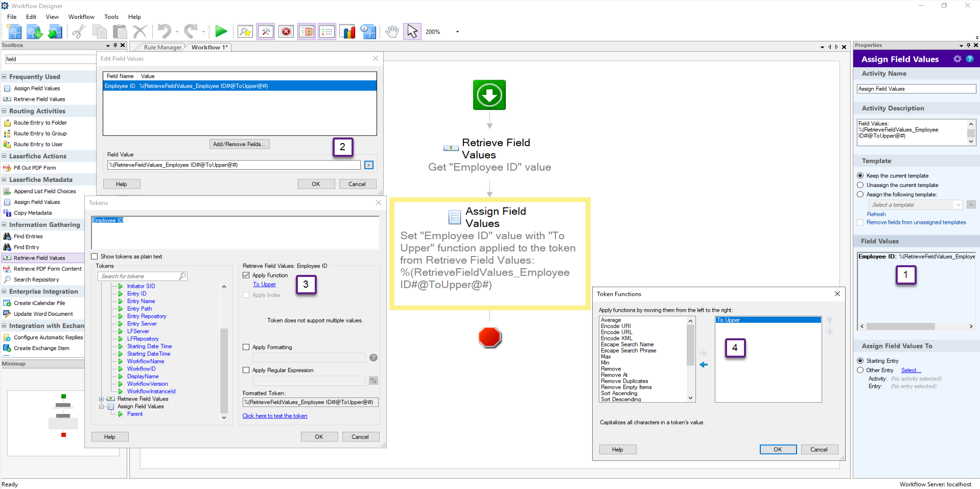Click the token picker arrow beside Field Value

coord(369,165)
